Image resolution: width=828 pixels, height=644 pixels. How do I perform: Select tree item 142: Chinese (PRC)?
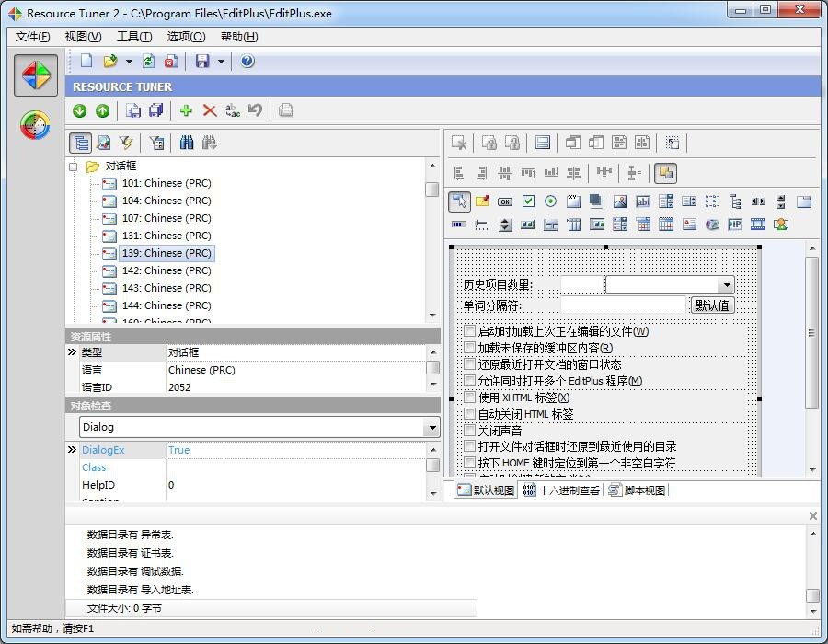coord(167,270)
